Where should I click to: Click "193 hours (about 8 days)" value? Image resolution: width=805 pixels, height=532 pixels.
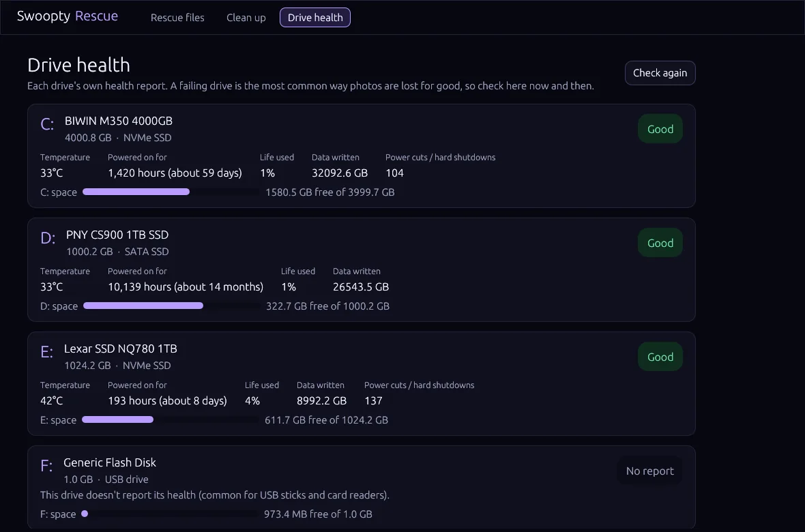click(x=167, y=401)
